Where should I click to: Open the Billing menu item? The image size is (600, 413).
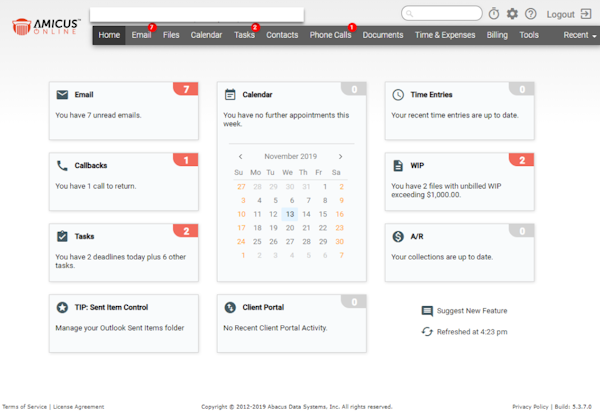tap(497, 35)
